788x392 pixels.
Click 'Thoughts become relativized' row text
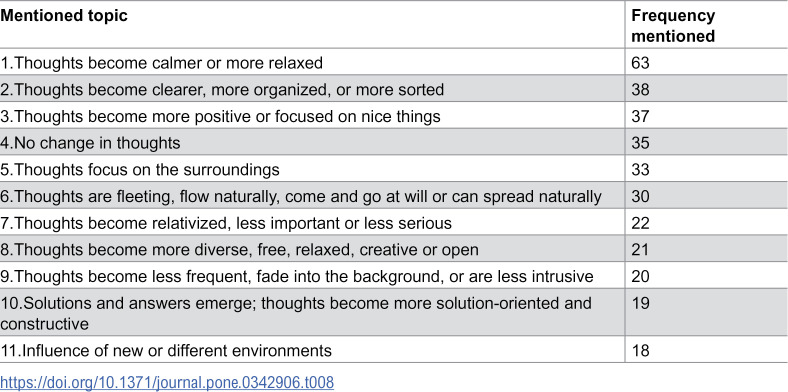226,223
